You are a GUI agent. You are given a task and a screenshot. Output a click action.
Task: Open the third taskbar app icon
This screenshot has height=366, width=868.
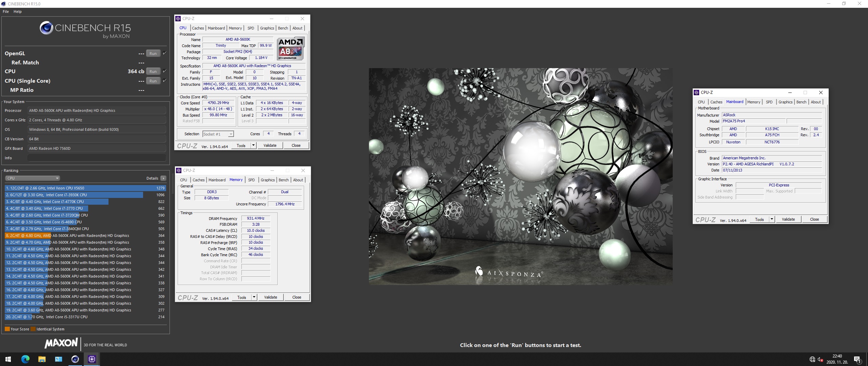tap(58, 359)
